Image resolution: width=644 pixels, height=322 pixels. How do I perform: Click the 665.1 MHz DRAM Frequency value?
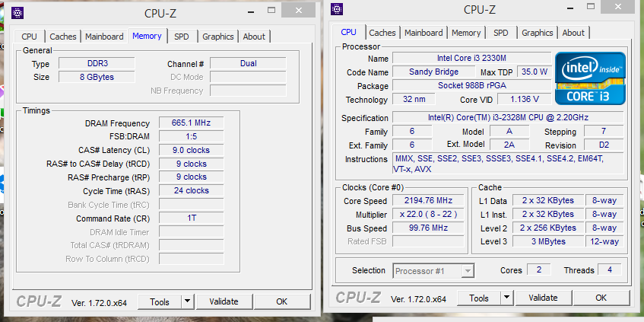pyautogui.click(x=192, y=123)
